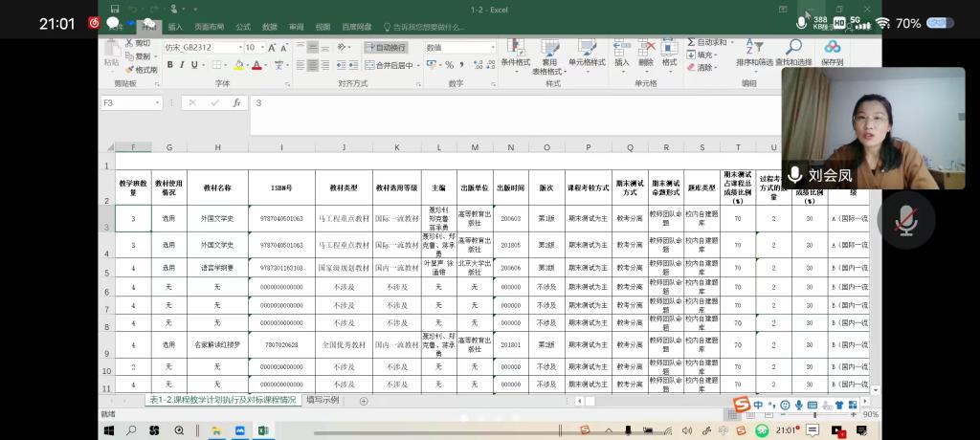This screenshot has height=440, width=980.
Task: Click 查找和选择 magnifier icon
Action: pos(793,52)
